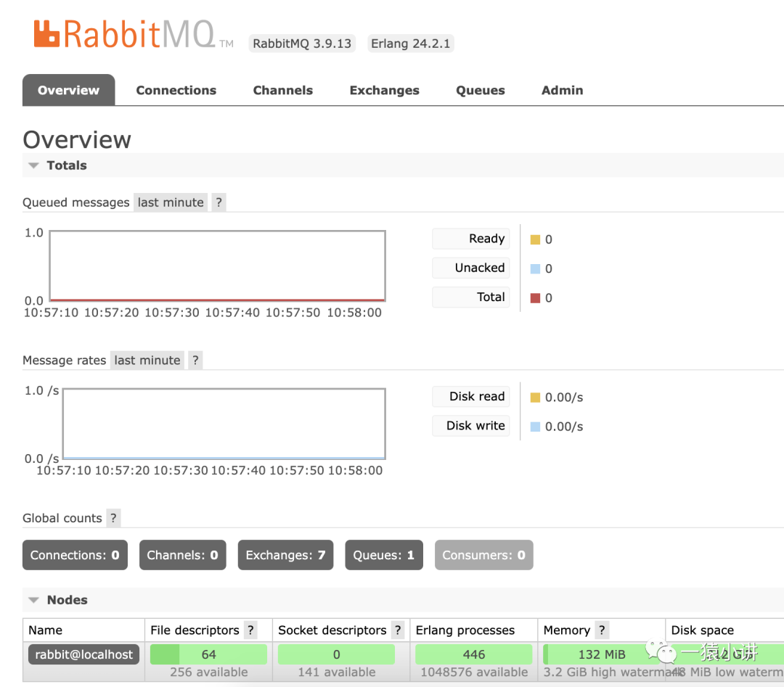
Task: Open help for Memory column
Action: (x=602, y=630)
